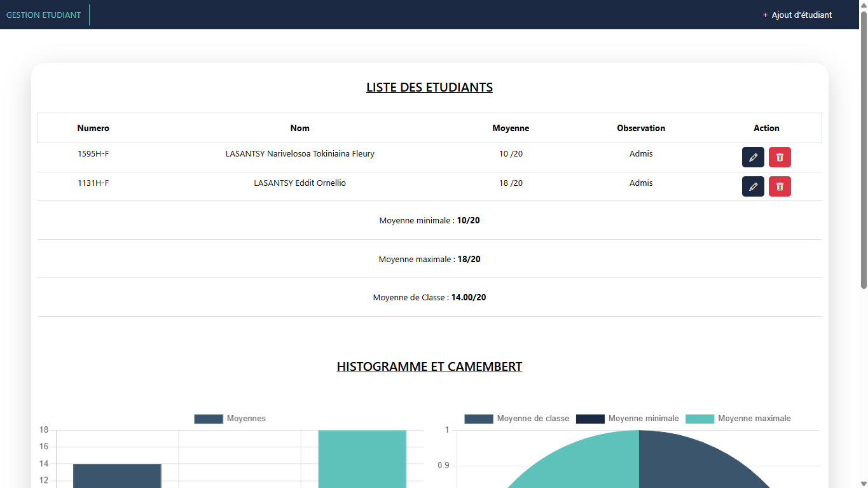The width and height of the screenshot is (868, 488).
Task: Click the LISTE DES ETUDIANTS heading
Action: click(x=429, y=87)
